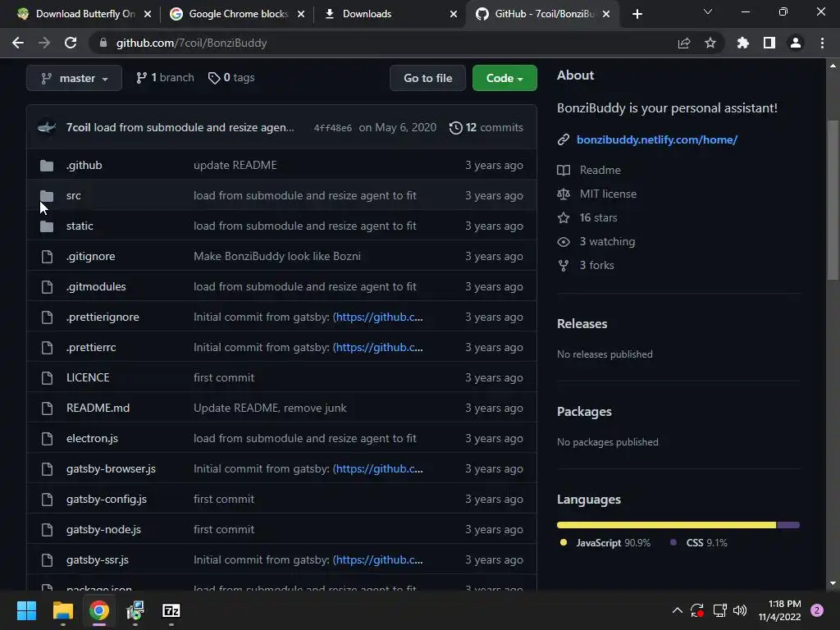Open commit hash 4ff48e6

(333, 127)
